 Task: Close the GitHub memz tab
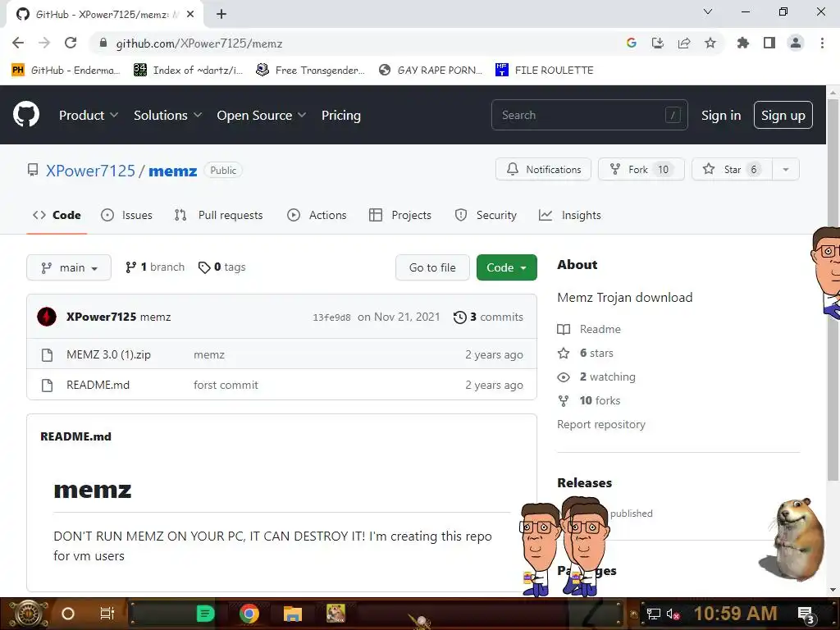[190, 15]
